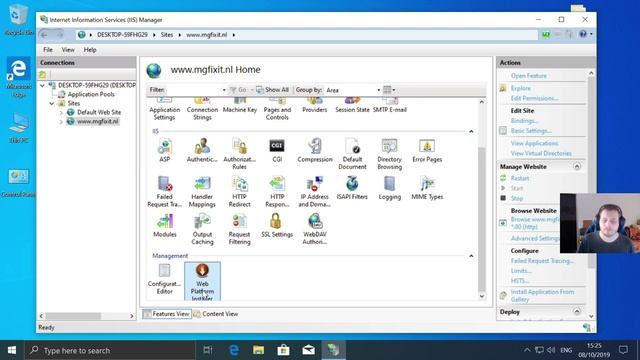This screenshot has width=640, height=360.
Task: Open the Authentication feature
Action: tap(202, 150)
